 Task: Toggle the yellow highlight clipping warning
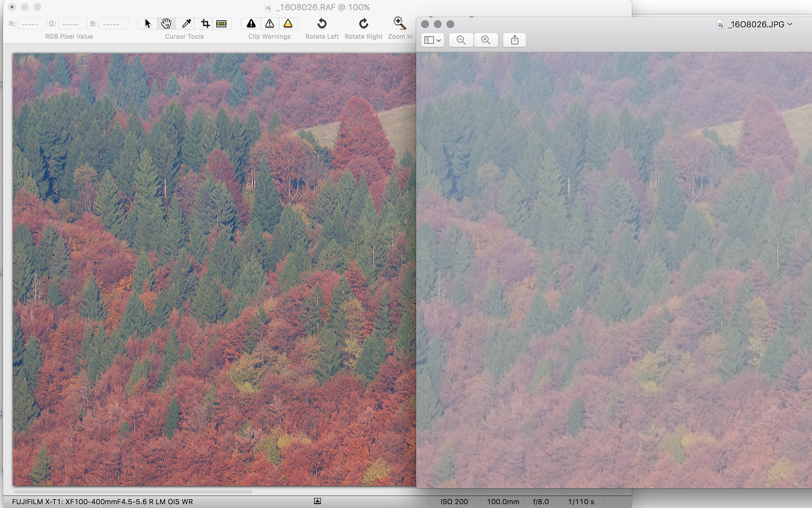coord(288,23)
